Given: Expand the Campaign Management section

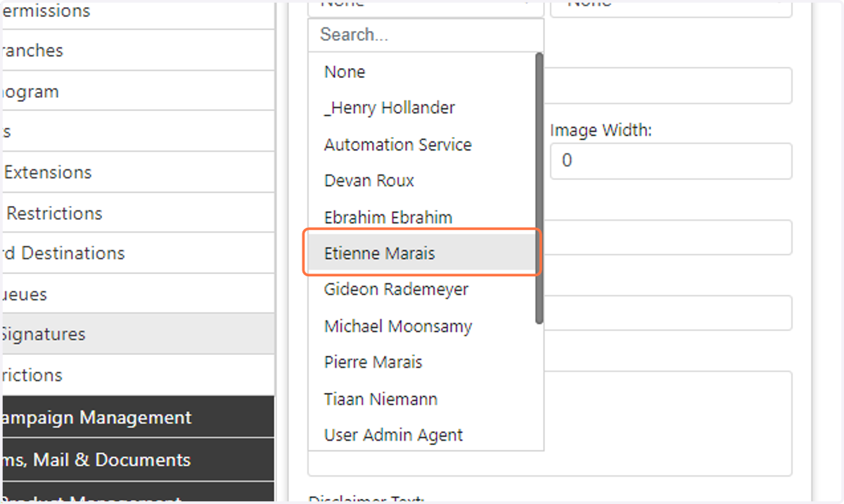Looking at the screenshot, I should (x=137, y=418).
